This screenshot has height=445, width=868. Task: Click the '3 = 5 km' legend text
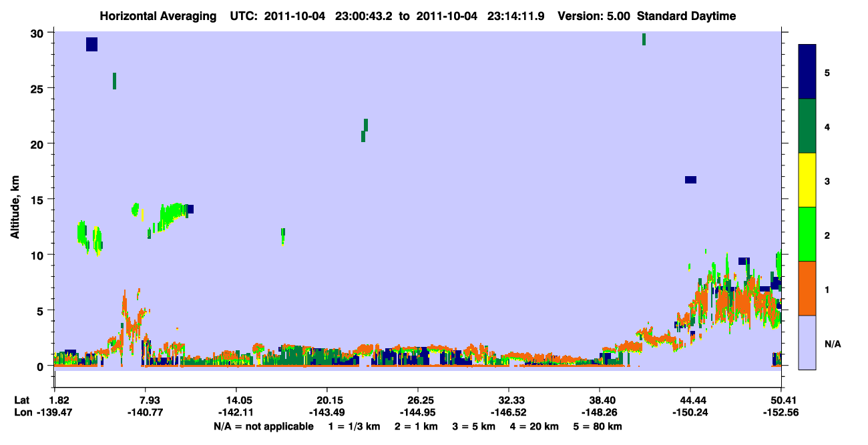(x=473, y=426)
